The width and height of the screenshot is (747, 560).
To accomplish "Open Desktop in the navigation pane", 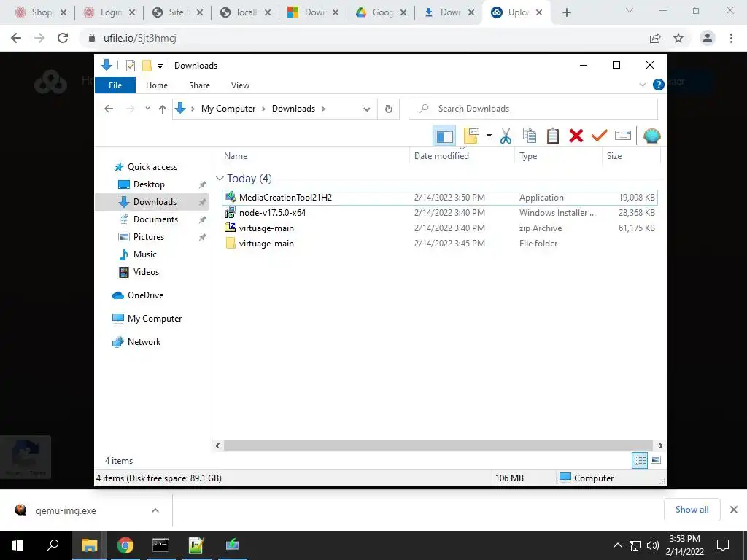I will point(149,184).
